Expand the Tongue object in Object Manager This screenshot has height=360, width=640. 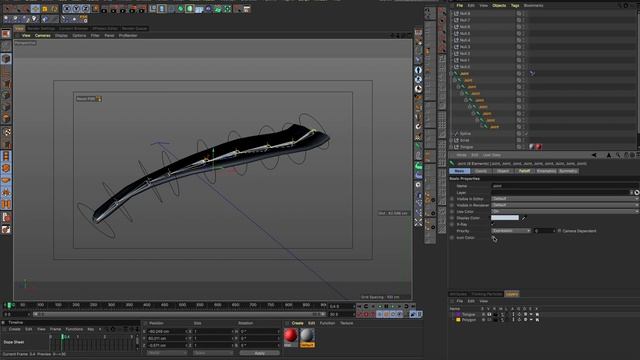451,147
